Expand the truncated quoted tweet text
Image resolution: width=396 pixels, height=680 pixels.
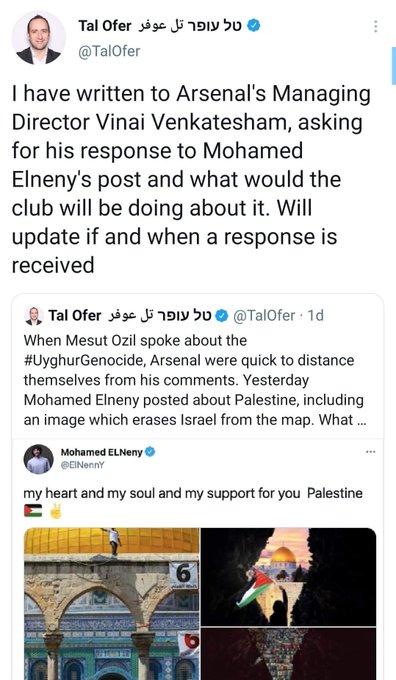[x=362, y=420]
